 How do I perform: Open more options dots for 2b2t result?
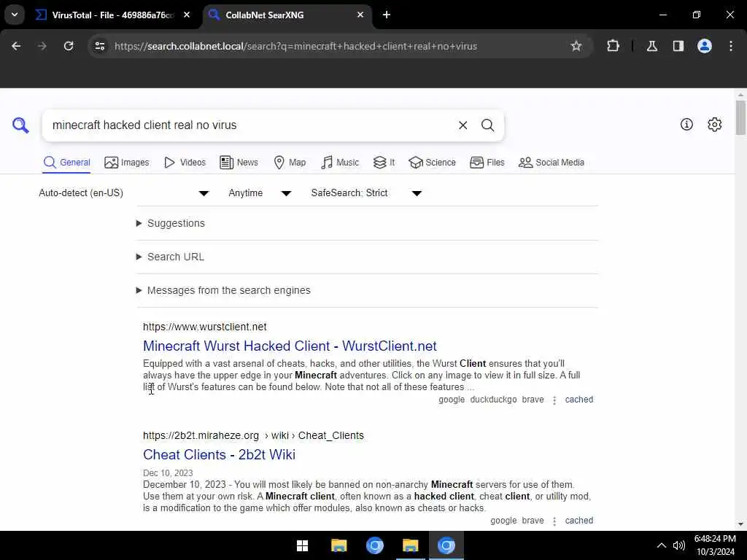[554, 521]
